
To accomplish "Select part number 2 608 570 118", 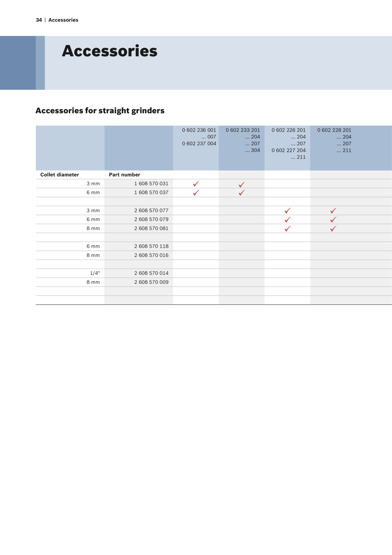I will (151, 246).
